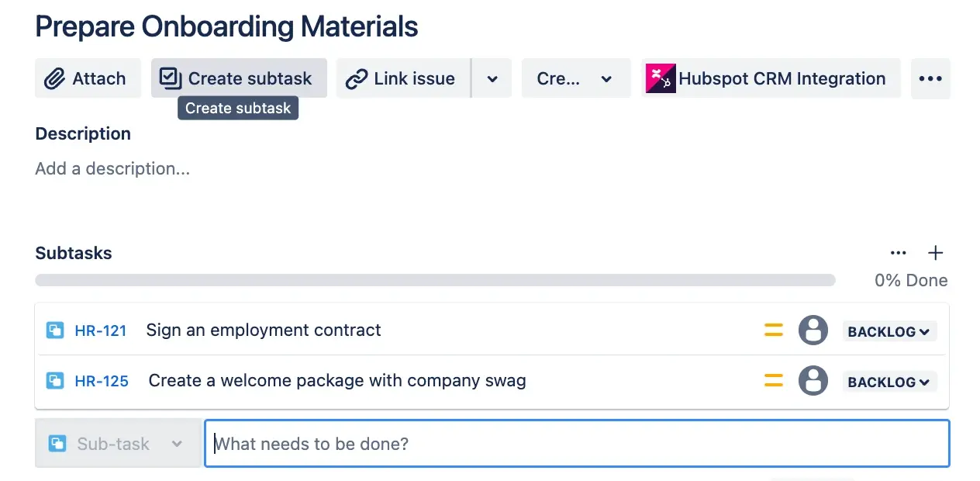Open the Hubspot CRM Integration app icon
This screenshot has width=980, height=481.
click(661, 78)
